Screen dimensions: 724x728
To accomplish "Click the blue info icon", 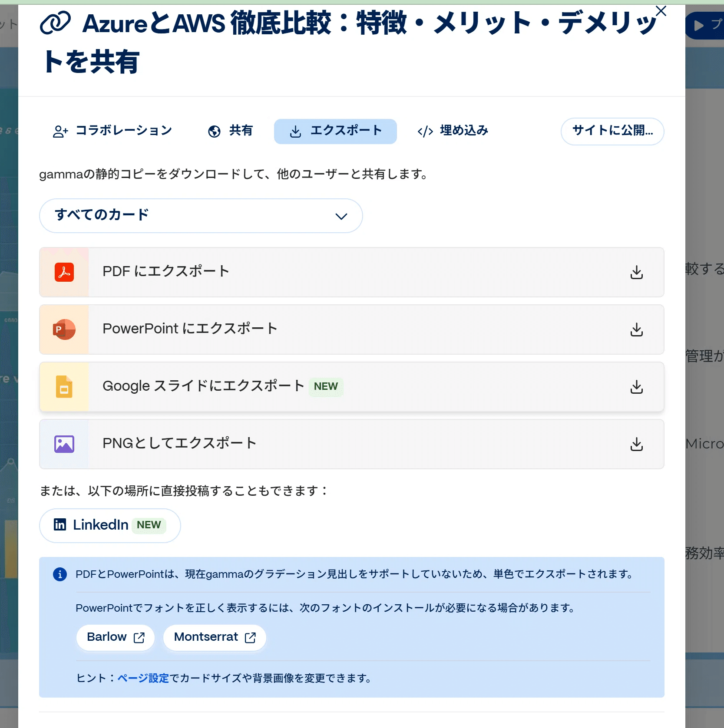I will tap(60, 574).
